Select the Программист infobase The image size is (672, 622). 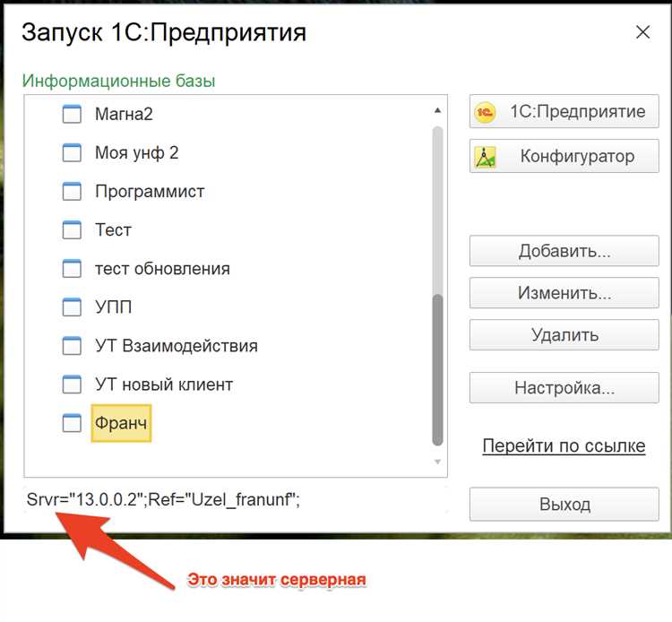150,191
